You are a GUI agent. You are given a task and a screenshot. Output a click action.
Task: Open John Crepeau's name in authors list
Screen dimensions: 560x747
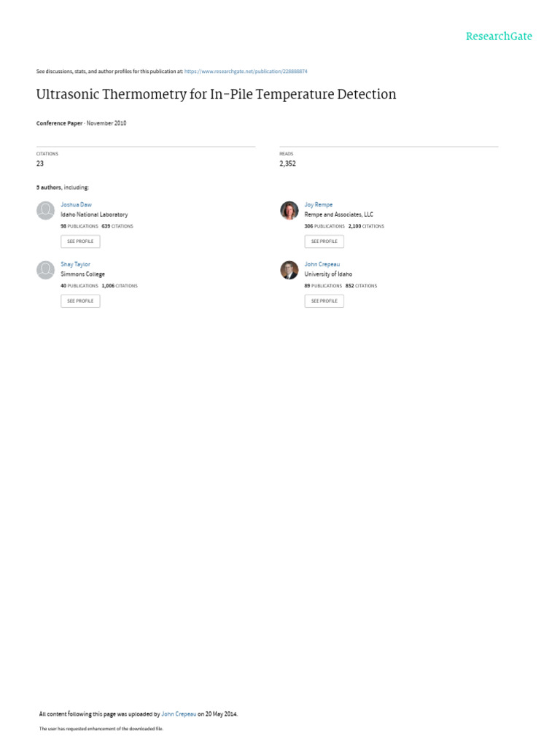pos(322,264)
